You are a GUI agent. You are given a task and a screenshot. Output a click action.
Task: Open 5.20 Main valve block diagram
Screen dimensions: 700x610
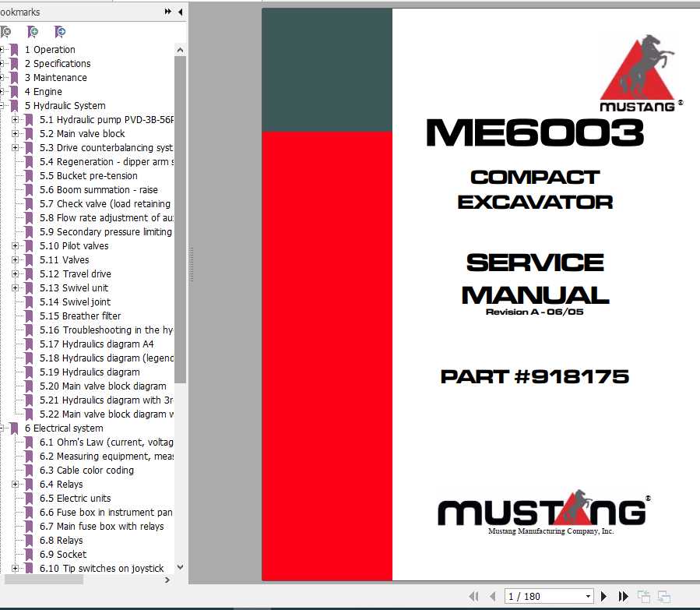coord(103,386)
